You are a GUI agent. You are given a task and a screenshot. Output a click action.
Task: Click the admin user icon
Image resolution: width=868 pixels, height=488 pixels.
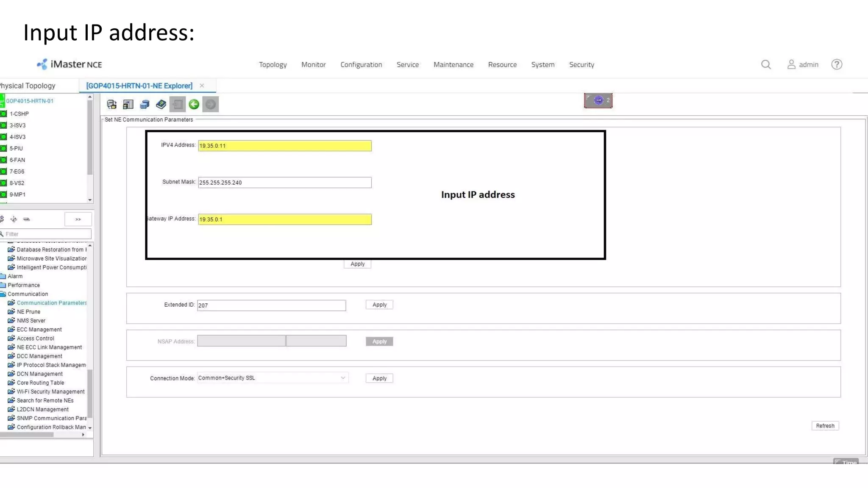(x=791, y=64)
